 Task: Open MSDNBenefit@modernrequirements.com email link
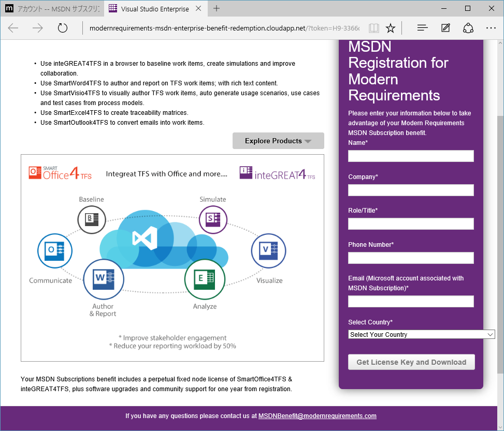[317, 415]
